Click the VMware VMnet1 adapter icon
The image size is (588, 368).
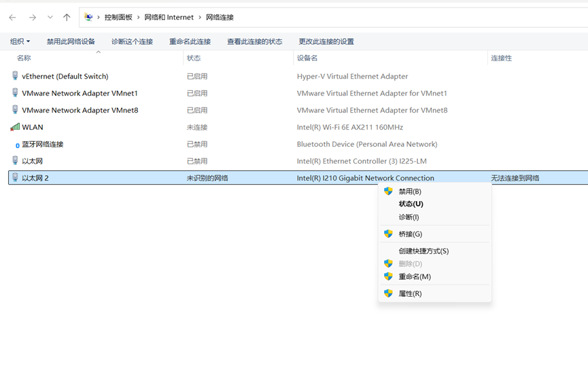click(15, 93)
